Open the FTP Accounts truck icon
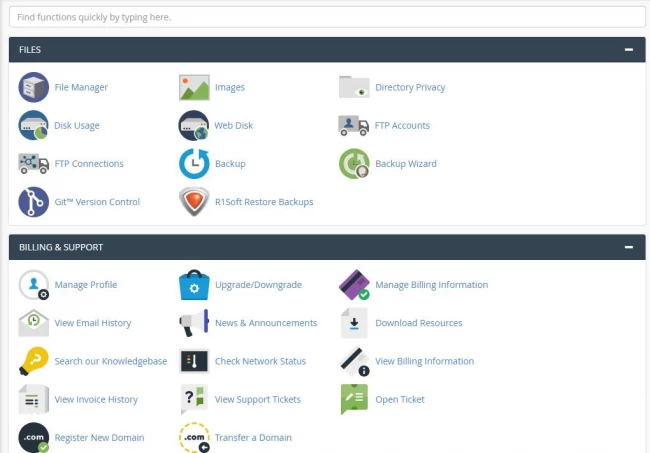 coord(354,125)
